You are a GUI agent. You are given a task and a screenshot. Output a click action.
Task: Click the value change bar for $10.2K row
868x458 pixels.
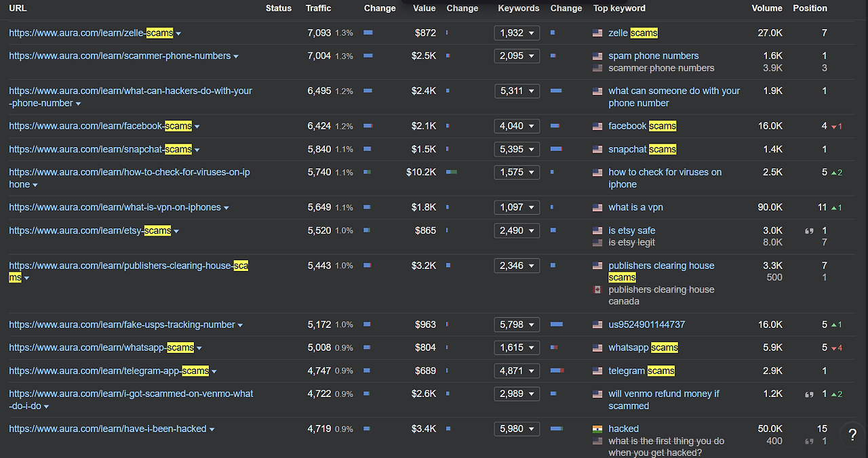tap(452, 172)
